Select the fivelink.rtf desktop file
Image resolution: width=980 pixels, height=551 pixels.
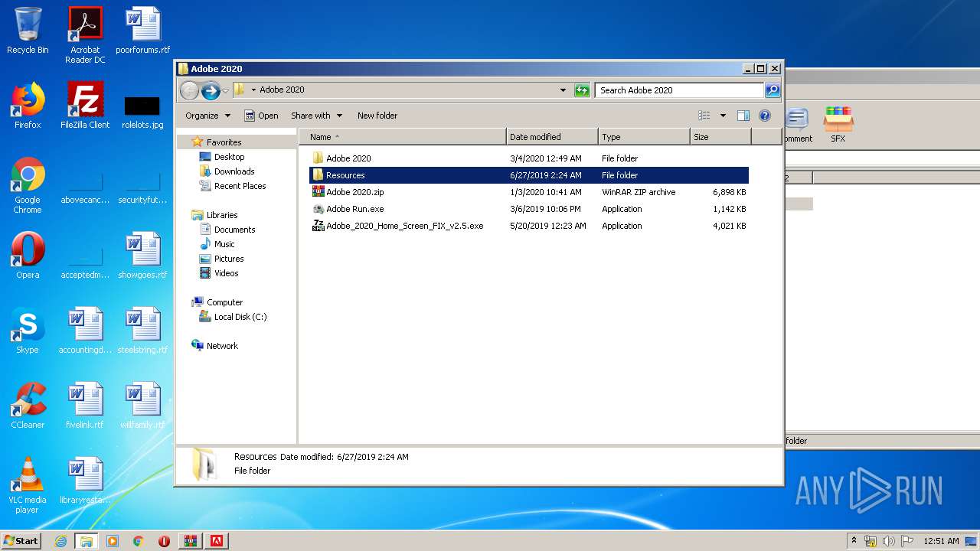coord(85,406)
